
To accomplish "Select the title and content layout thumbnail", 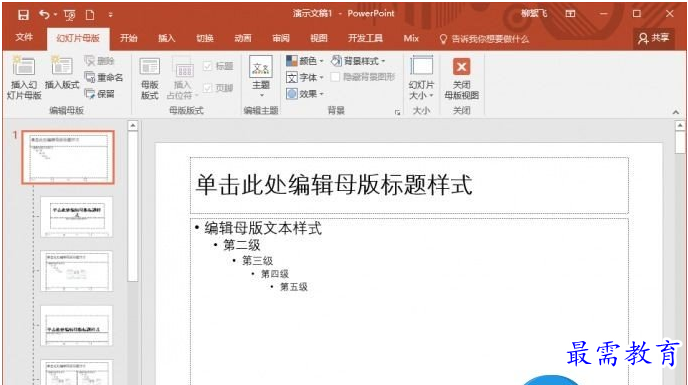I will coord(77,271).
